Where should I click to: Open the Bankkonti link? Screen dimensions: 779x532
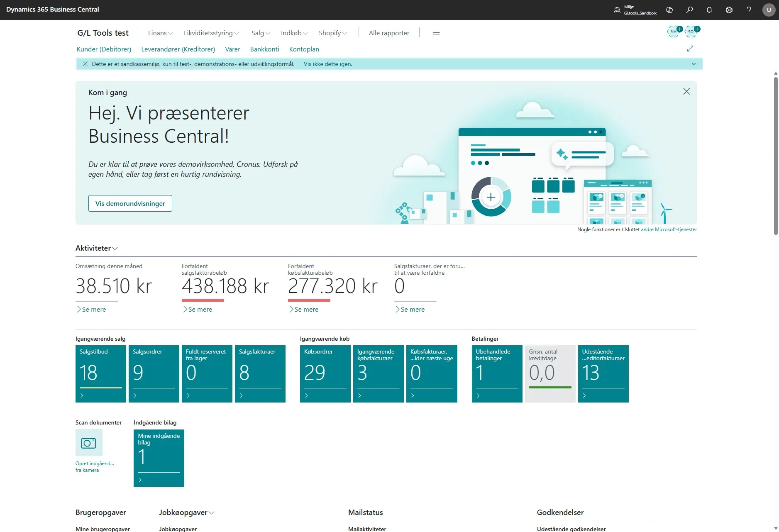(264, 49)
